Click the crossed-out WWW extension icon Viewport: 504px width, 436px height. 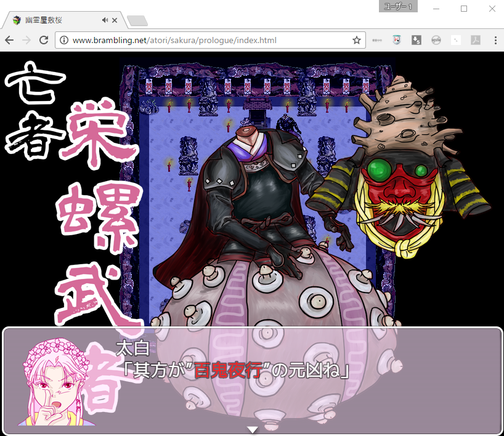(436, 40)
